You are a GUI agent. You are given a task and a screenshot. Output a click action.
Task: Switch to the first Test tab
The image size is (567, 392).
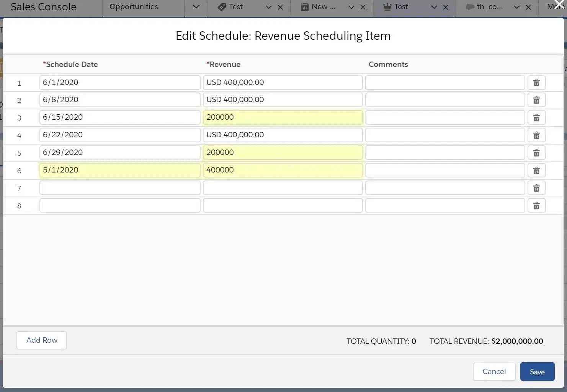(x=236, y=7)
